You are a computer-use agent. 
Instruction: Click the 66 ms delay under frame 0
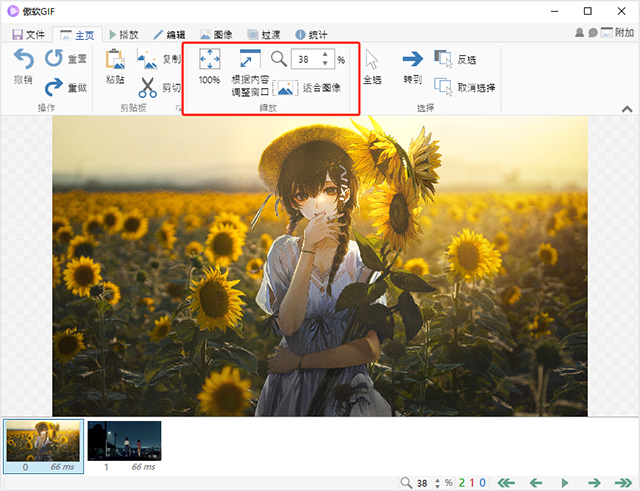62,467
